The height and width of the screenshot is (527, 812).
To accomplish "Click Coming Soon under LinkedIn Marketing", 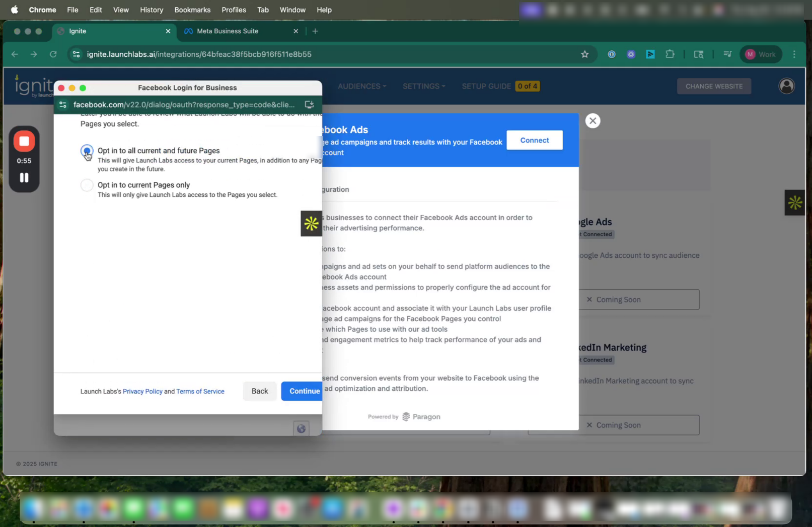I will tap(614, 425).
